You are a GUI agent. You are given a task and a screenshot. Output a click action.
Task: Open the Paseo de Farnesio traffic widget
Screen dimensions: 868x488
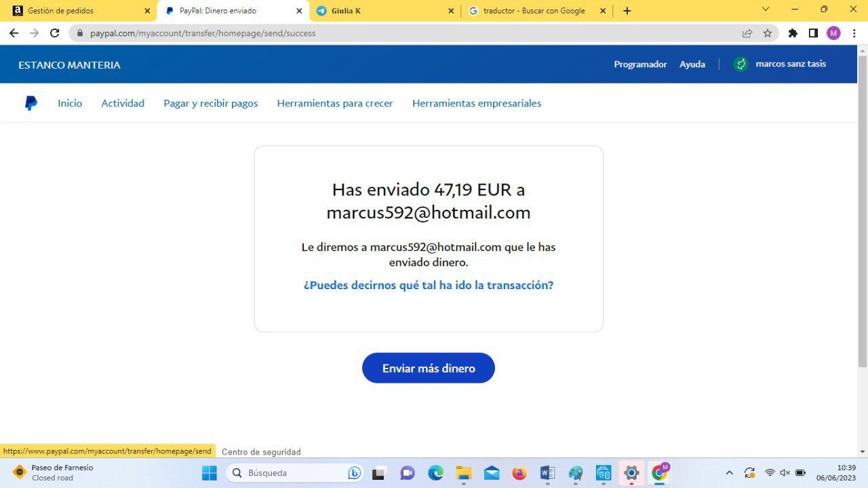[x=54, y=472]
